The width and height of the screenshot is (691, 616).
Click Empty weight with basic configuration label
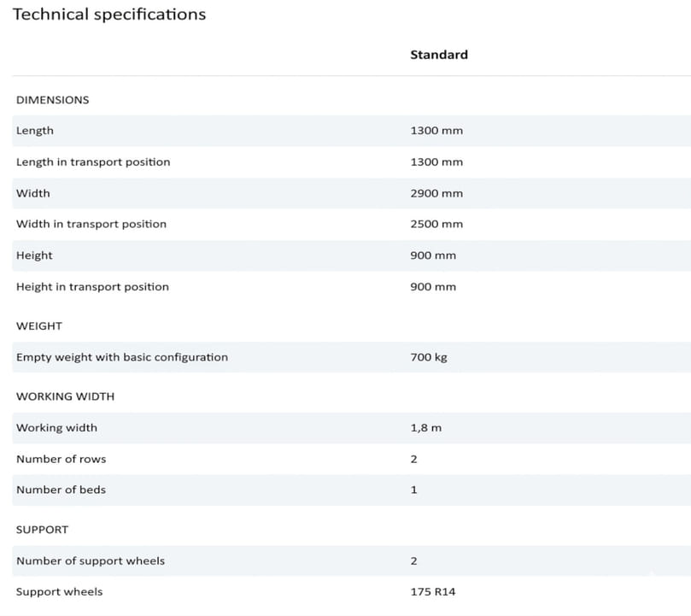[x=122, y=357]
